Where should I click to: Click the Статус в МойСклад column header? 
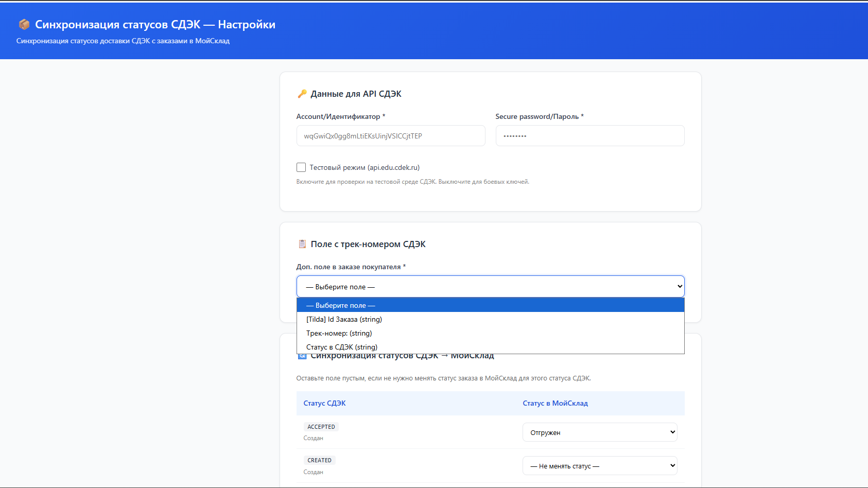click(555, 403)
